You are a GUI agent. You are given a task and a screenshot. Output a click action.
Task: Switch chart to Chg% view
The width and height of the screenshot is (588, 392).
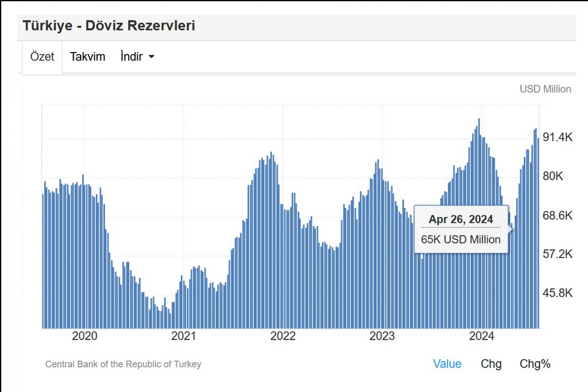(535, 364)
